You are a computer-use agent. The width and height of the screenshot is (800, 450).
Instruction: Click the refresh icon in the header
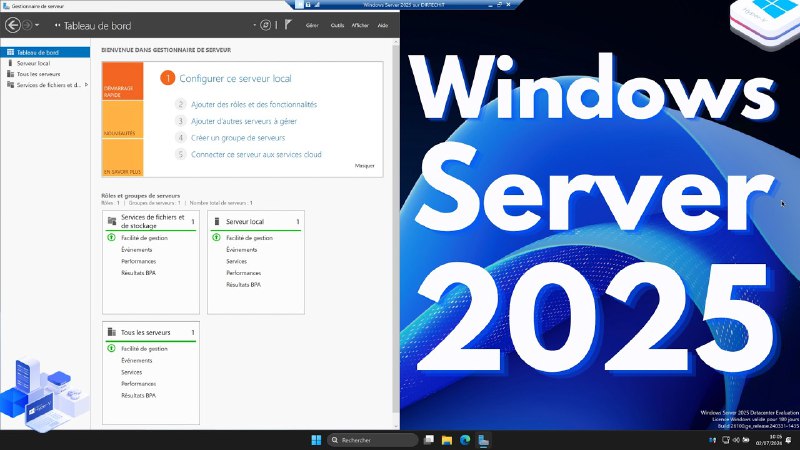265,25
